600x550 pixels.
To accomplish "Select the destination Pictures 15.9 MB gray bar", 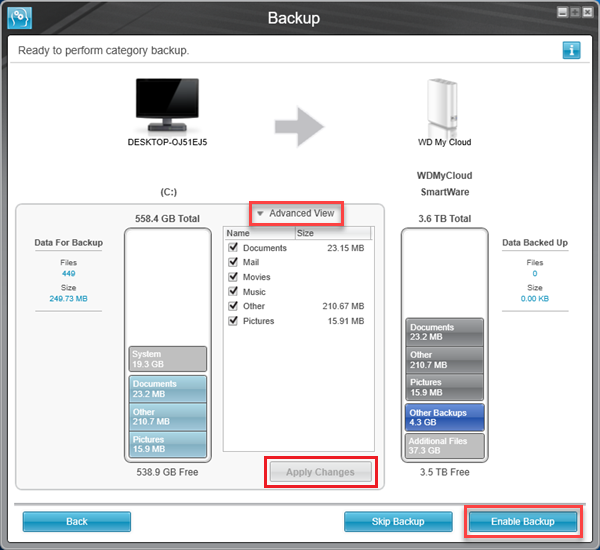I will click(x=445, y=387).
